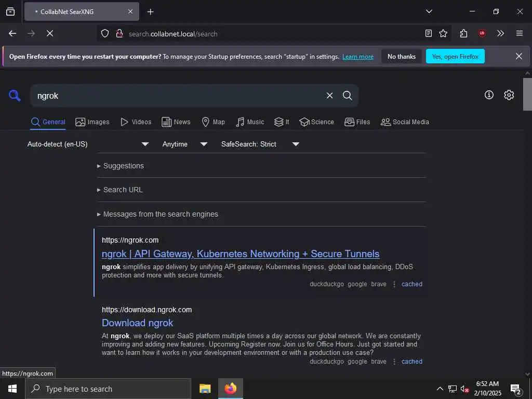Open File Explorer from taskbar
Viewport: 532px width, 399px height.
tap(205, 389)
